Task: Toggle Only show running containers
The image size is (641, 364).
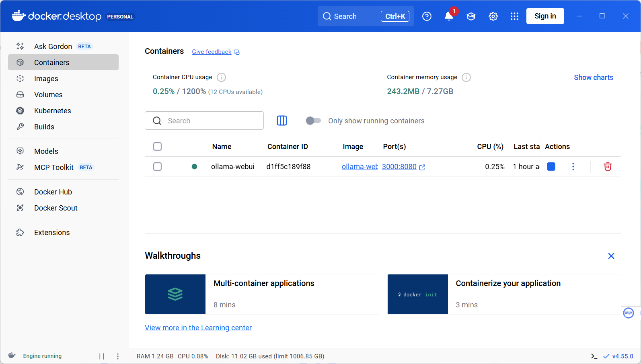Action: 313,121
